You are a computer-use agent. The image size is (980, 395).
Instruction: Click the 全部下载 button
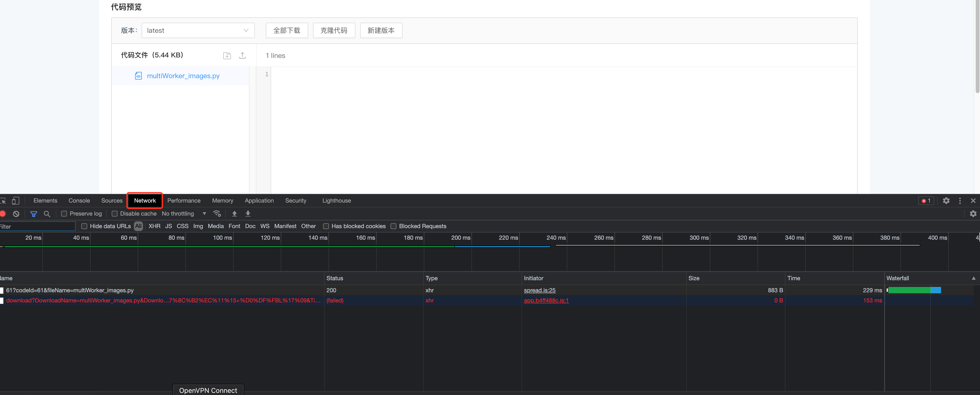(x=287, y=30)
